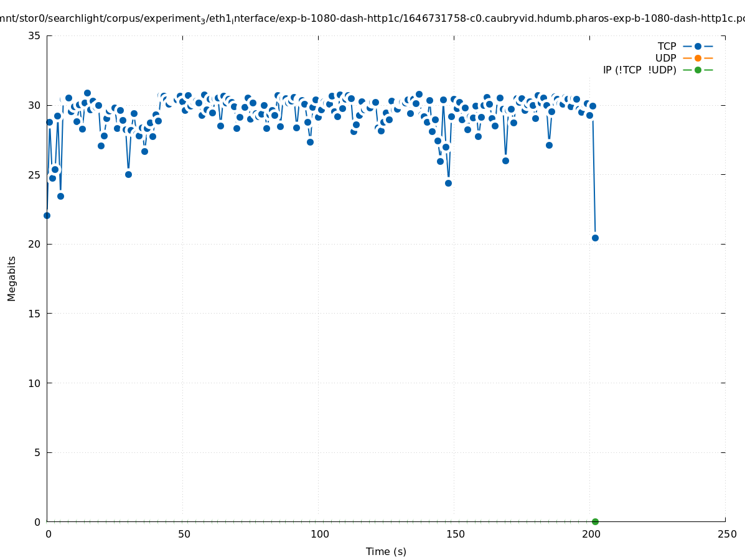745x560 pixels.
Task: Click the TCP dip point at 25 Megabits near 30s
Action: [128, 174]
